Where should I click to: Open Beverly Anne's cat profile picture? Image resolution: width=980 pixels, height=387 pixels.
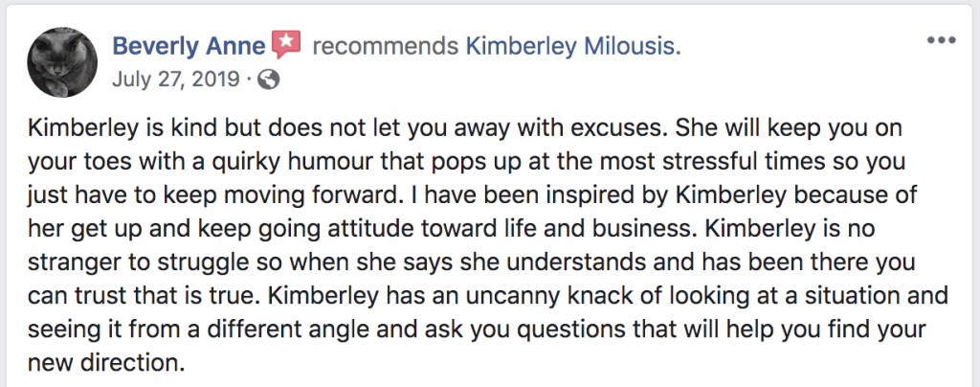pos(63,62)
